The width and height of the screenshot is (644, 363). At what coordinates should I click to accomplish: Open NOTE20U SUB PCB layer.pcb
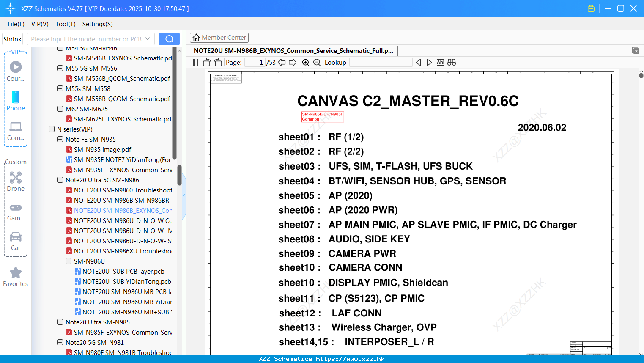click(120, 271)
